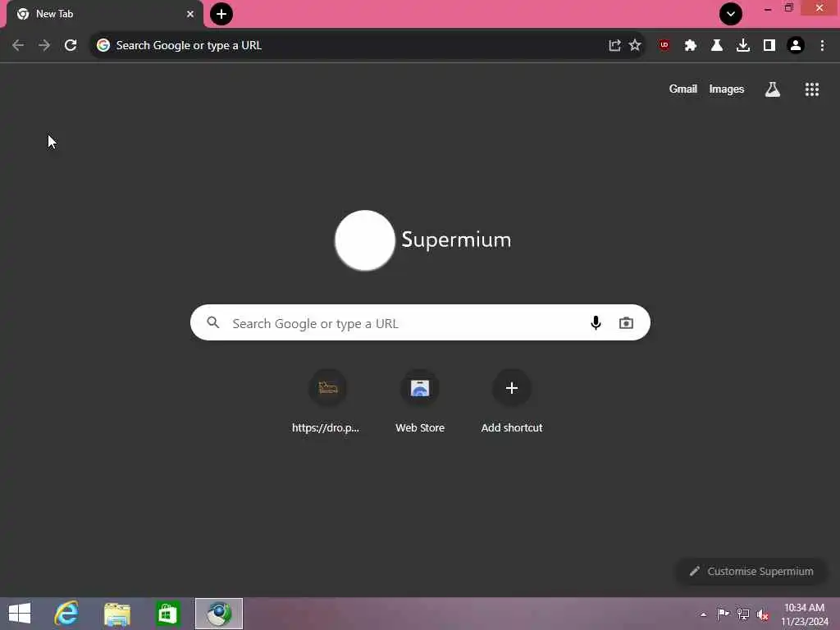Reload the current page
This screenshot has height=630, width=840.
[x=71, y=45]
